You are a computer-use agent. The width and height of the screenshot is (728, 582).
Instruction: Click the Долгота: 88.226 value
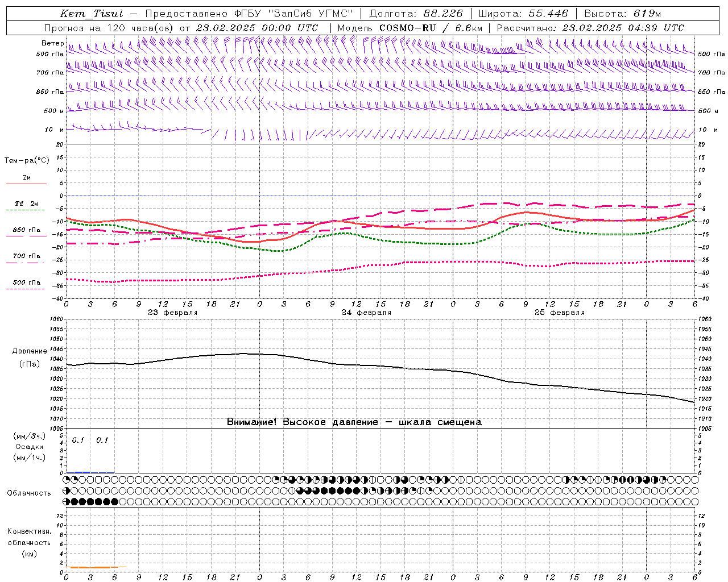coord(416,14)
